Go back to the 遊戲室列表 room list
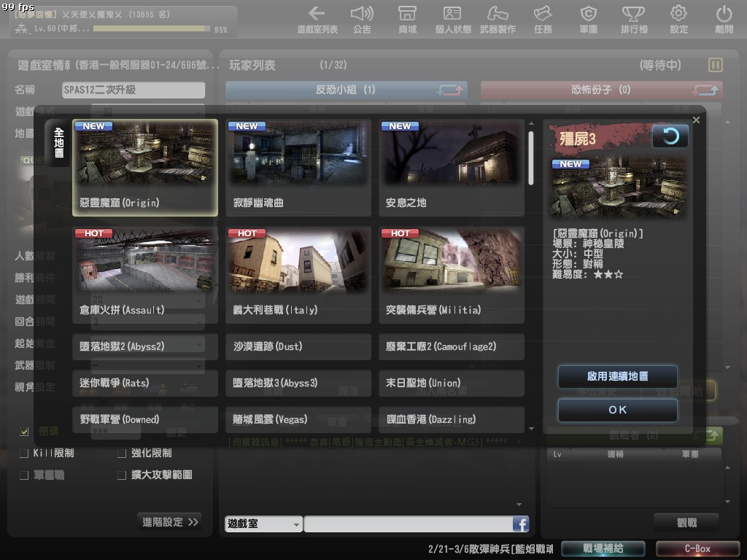This screenshot has height=560, width=747. click(317, 20)
